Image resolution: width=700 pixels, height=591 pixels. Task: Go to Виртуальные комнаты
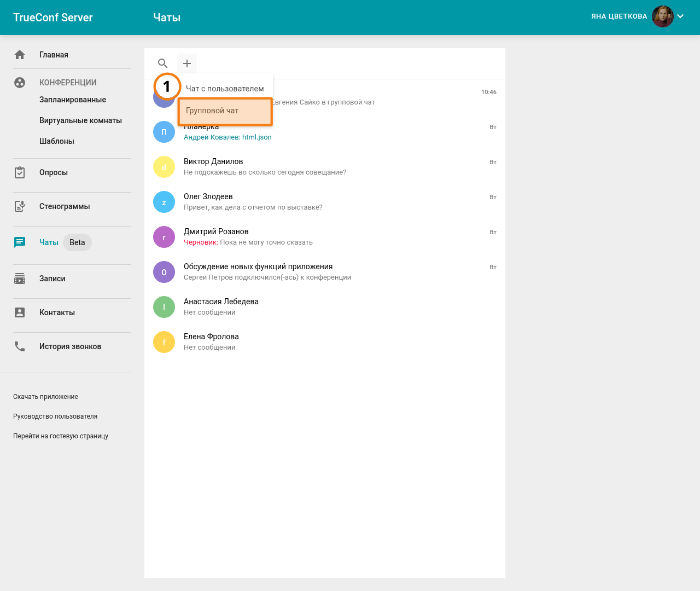(80, 120)
